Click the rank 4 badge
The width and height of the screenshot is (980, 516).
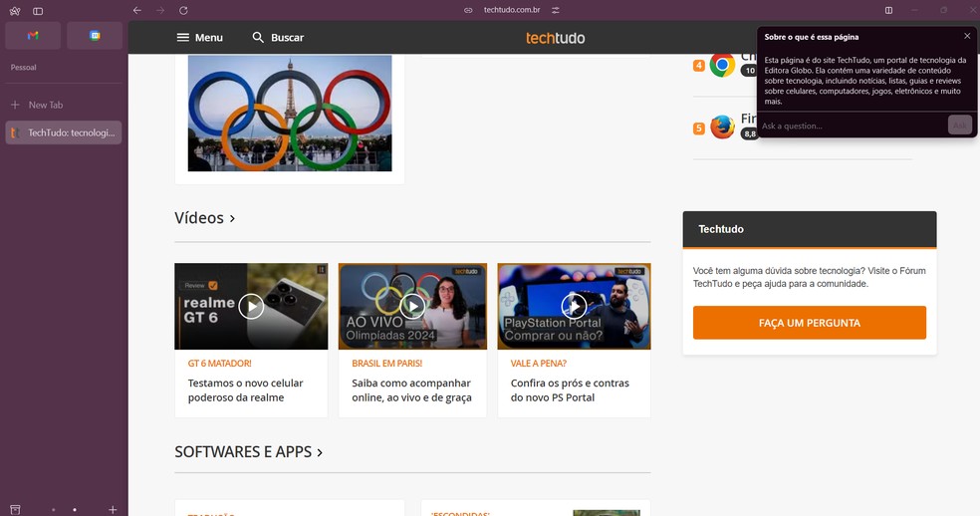pyautogui.click(x=699, y=66)
